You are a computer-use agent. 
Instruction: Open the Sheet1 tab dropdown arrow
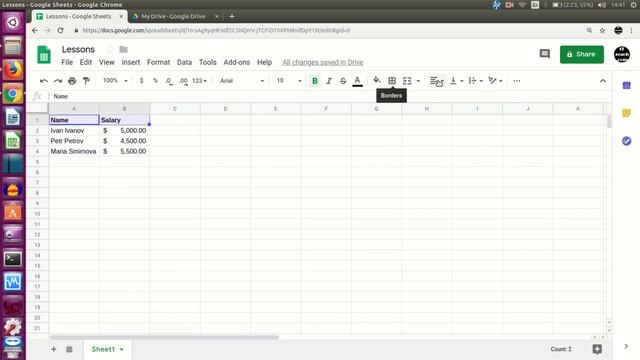pos(122,349)
